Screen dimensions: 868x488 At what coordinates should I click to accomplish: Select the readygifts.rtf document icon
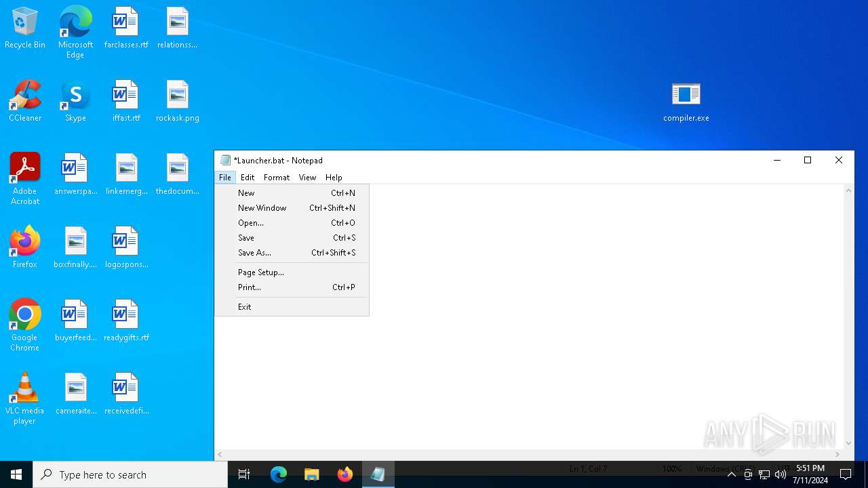click(126, 321)
